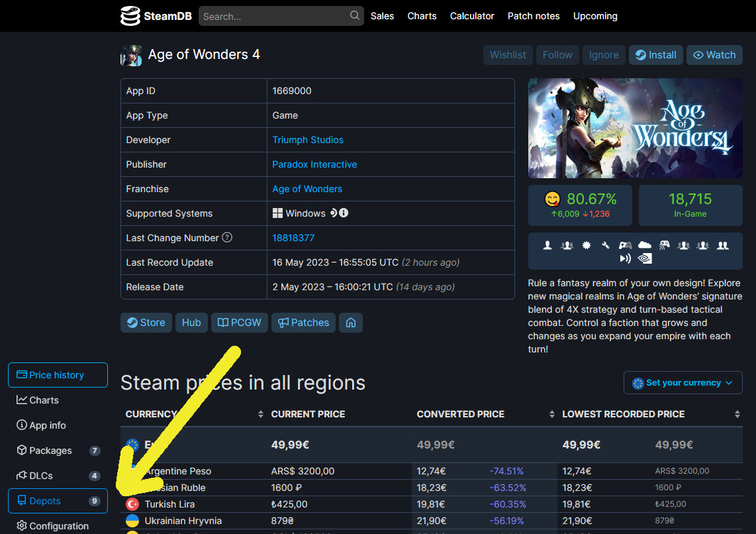Open the Hub button
The width and height of the screenshot is (756, 534).
[x=191, y=323]
